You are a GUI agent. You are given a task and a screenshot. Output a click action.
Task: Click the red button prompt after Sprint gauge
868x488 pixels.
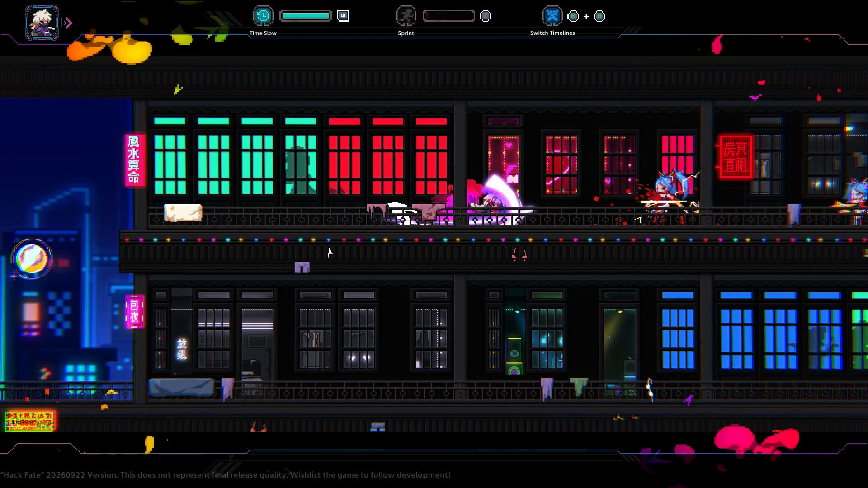486,16
